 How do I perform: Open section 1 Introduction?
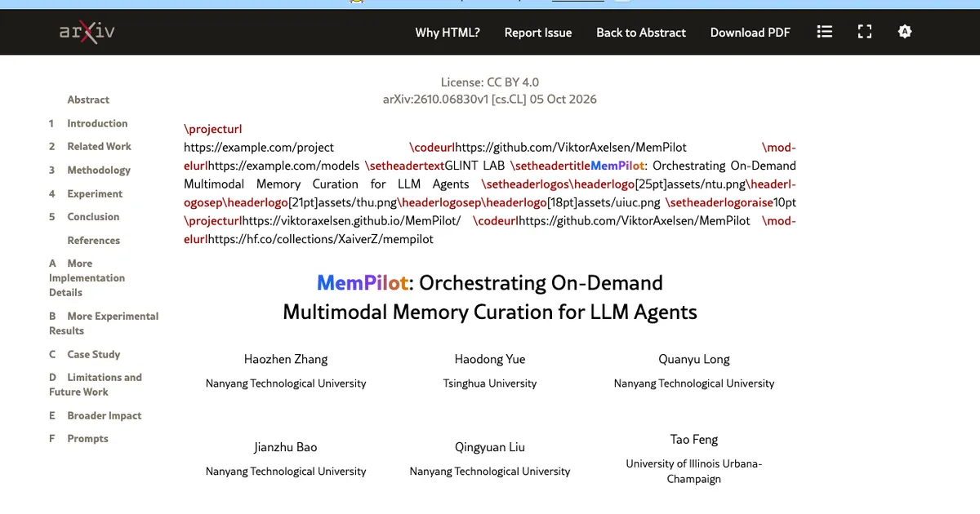click(x=88, y=123)
